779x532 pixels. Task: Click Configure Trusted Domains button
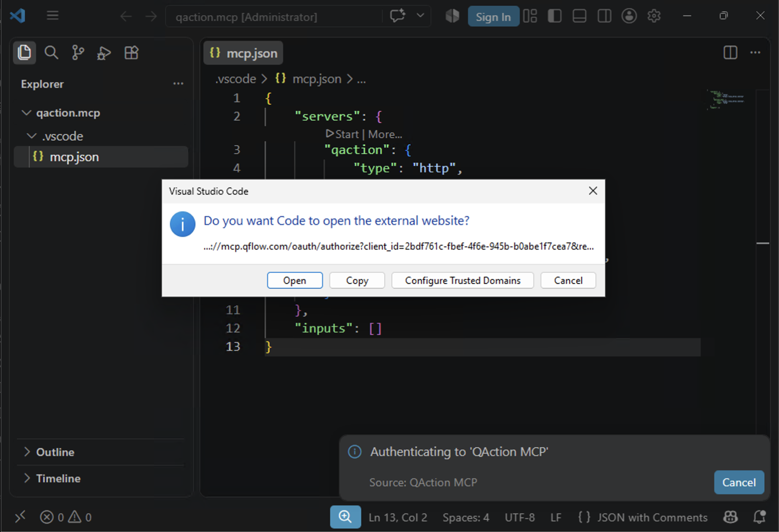(x=463, y=280)
